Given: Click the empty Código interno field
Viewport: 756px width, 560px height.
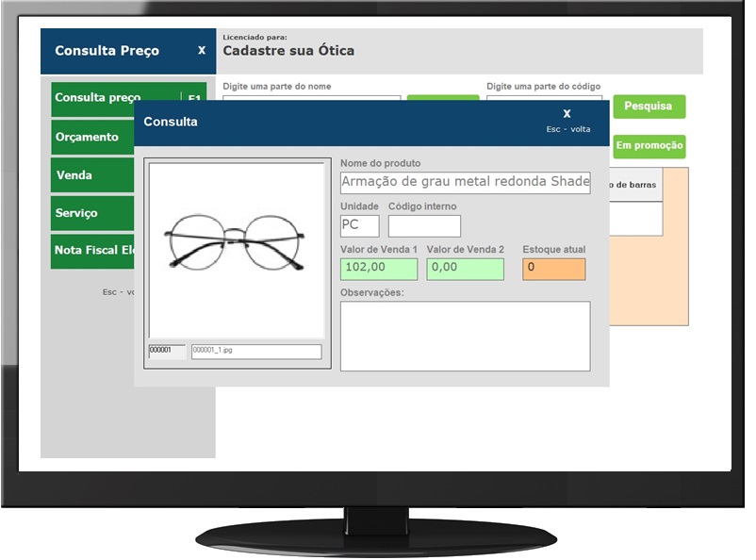Looking at the screenshot, I should tap(424, 226).
